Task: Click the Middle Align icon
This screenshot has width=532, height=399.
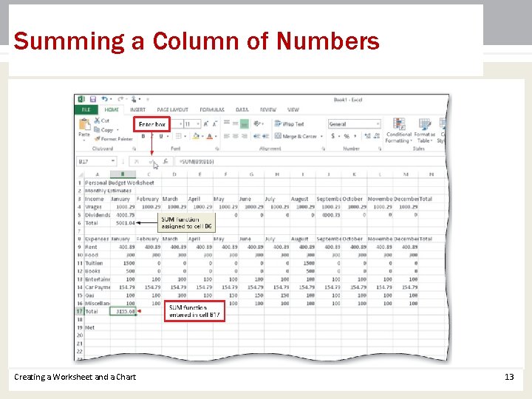Action: [236, 123]
